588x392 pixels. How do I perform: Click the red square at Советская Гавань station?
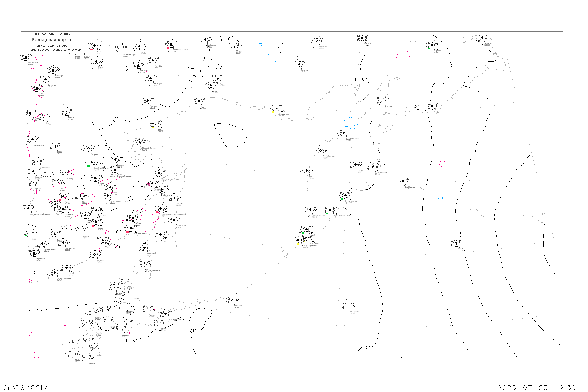128,232
